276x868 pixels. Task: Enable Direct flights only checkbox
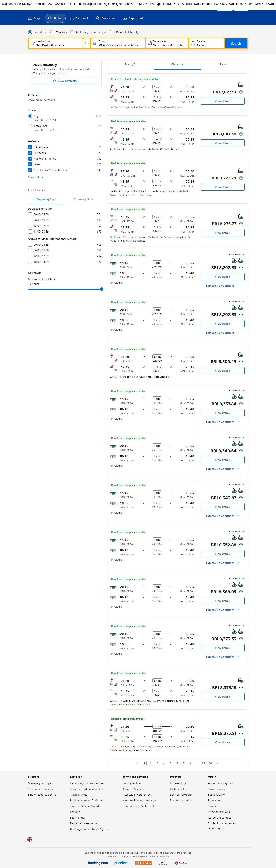(x=112, y=32)
